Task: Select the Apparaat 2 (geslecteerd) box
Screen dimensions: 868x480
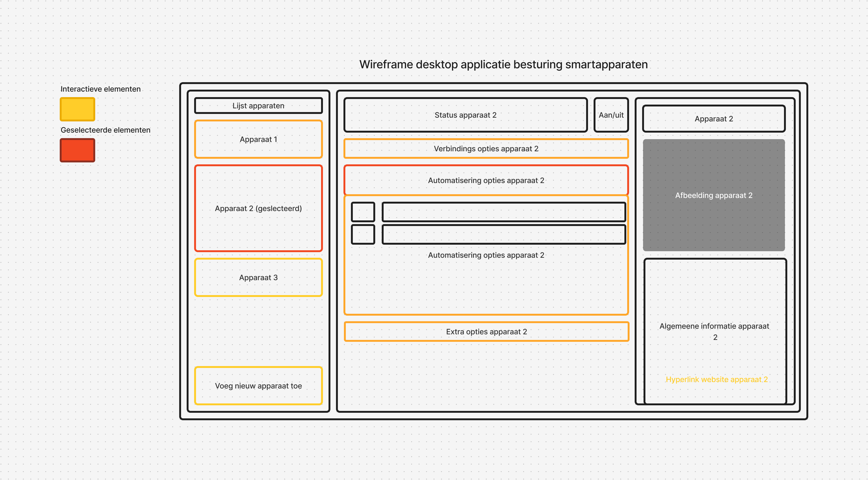Action: 259,208
